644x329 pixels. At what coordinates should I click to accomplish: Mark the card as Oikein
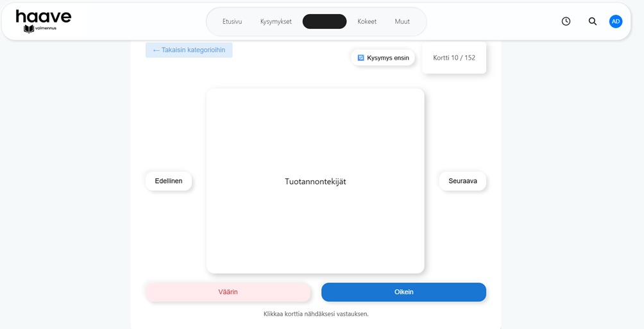click(403, 292)
